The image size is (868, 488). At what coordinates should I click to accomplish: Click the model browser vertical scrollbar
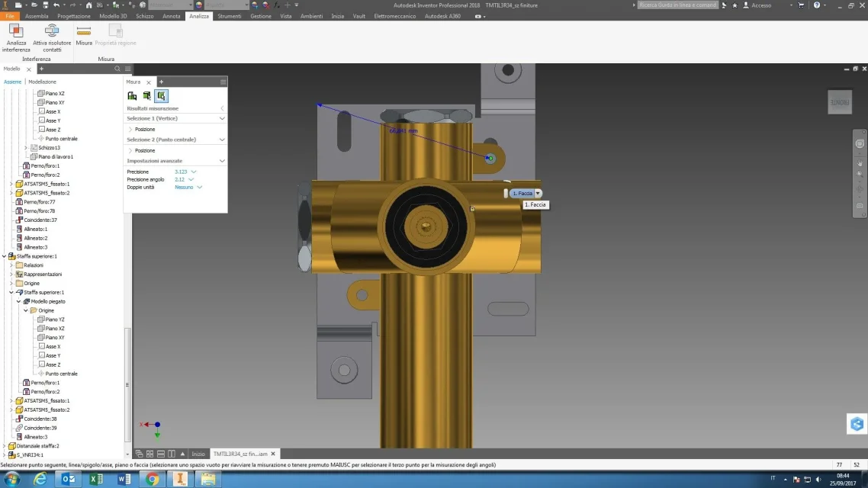128,384
